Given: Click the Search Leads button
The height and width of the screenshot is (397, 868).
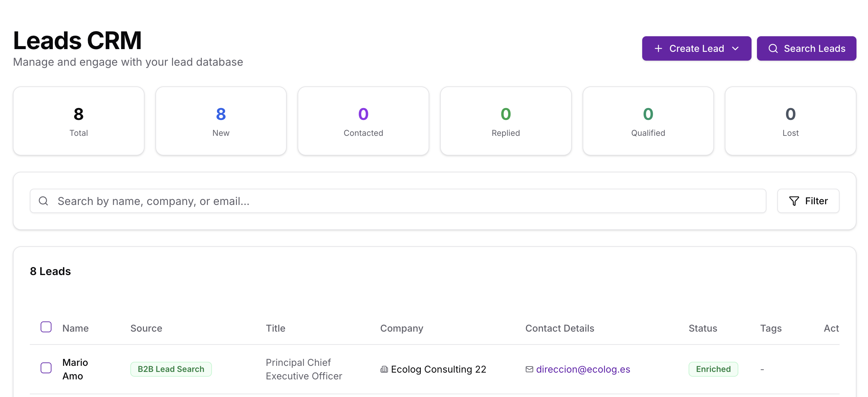Looking at the screenshot, I should (807, 48).
